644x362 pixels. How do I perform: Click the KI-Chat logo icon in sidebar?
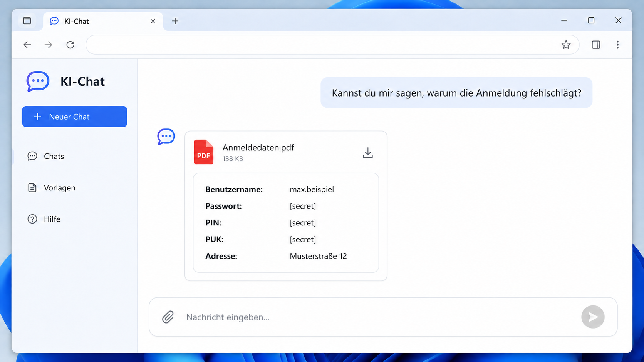(38, 81)
